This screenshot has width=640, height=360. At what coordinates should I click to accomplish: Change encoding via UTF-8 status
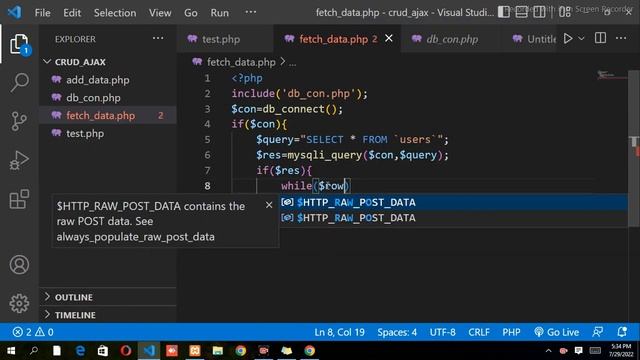pos(442,332)
